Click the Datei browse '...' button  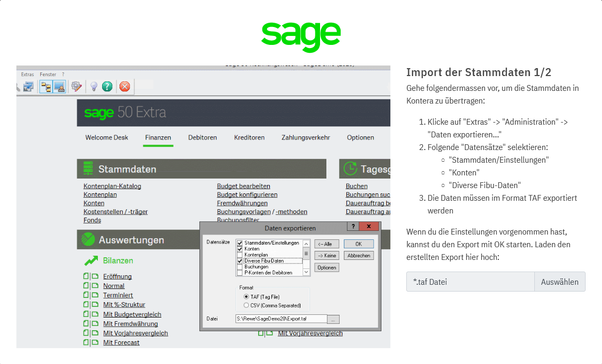[333, 319]
